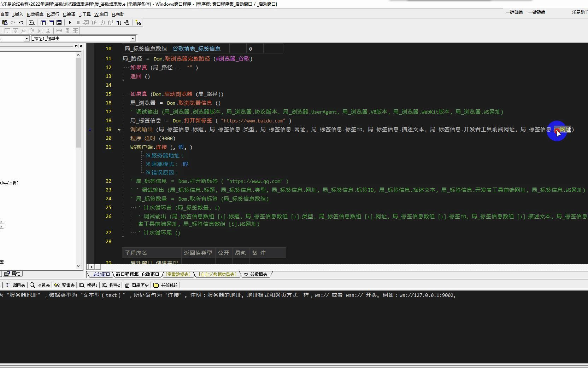Open the 调用表 output tab

(x=15, y=285)
